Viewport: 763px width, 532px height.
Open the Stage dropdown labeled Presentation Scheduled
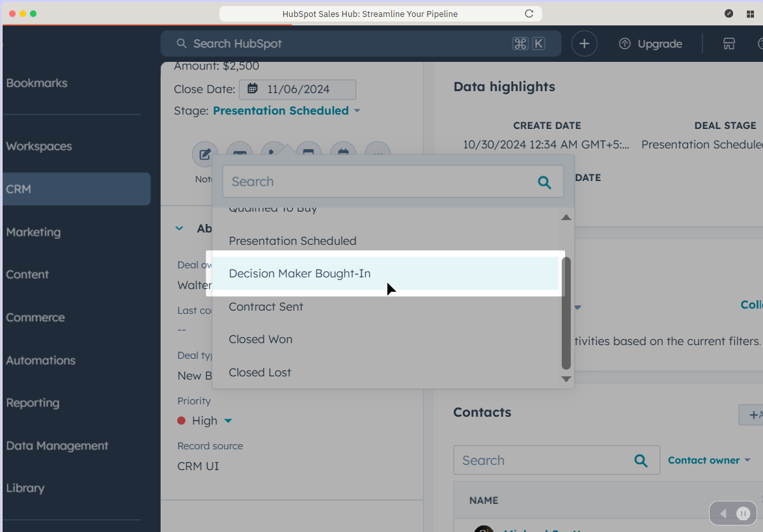[280, 111]
